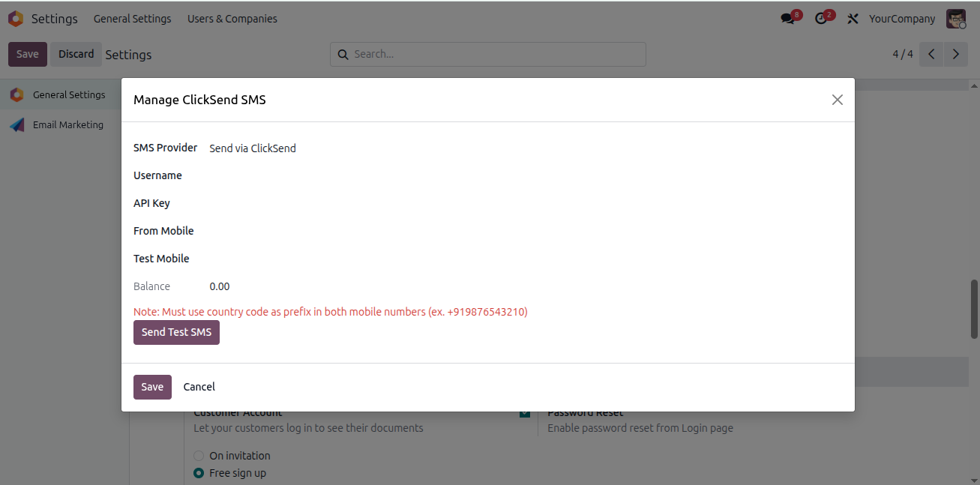Click the Send via ClickSend provider value
980x485 pixels.
tap(253, 148)
